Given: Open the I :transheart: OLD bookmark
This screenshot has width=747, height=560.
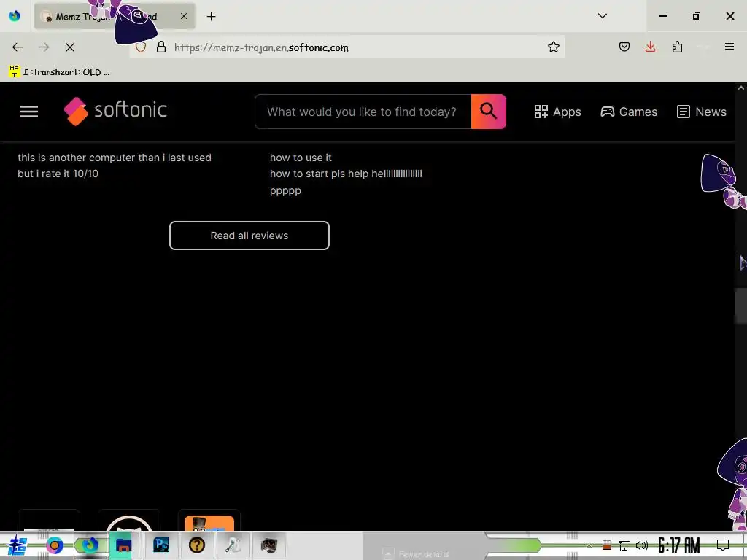Looking at the screenshot, I should [x=60, y=72].
